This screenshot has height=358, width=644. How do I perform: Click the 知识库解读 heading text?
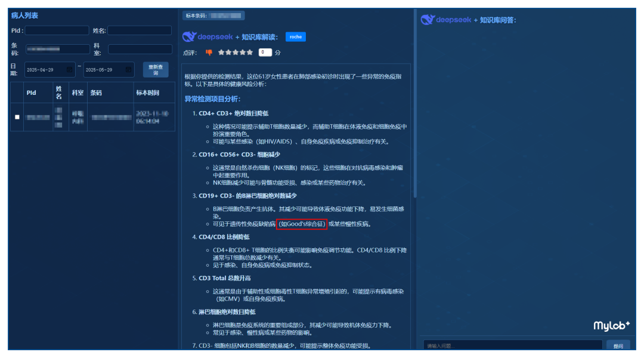(x=259, y=37)
